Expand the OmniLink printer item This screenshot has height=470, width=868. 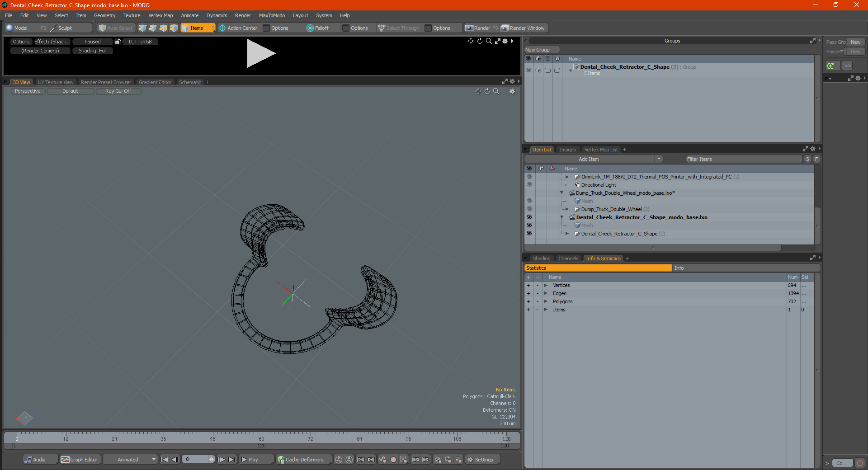(567, 177)
